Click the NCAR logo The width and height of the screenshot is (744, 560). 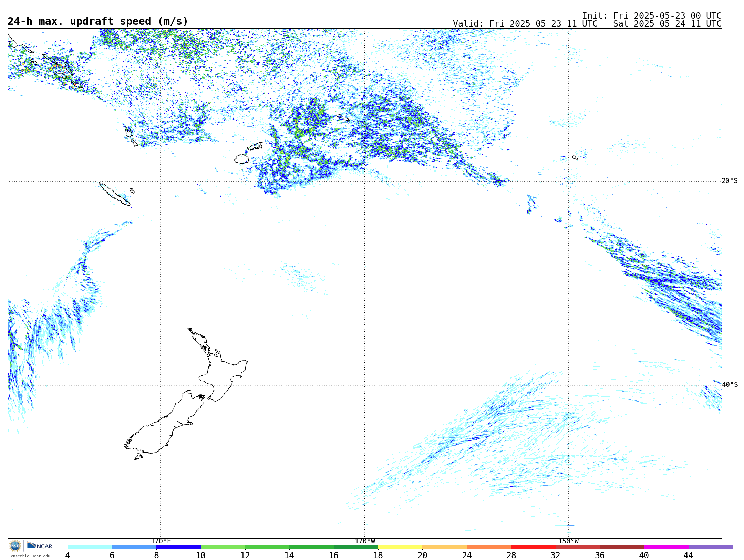[40, 546]
